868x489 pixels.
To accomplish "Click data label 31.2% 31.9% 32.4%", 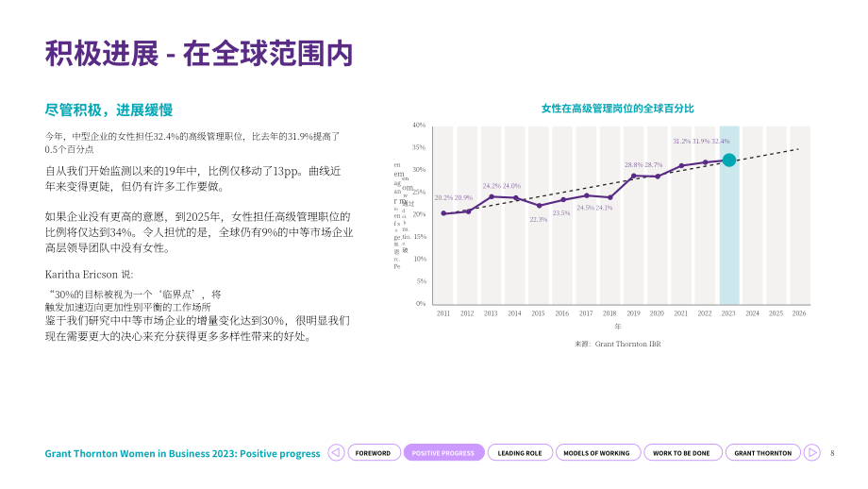I will pyautogui.click(x=701, y=142).
